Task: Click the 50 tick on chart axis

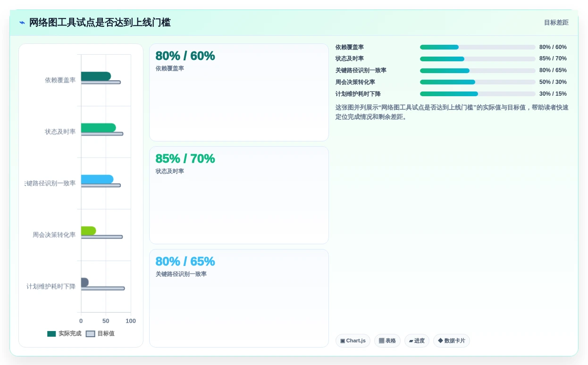Action: 106,321
